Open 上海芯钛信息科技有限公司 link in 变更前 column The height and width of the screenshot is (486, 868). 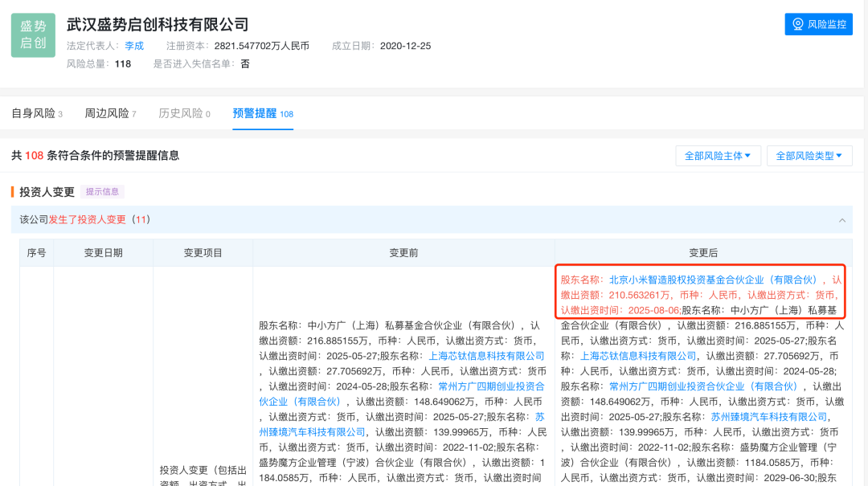pos(486,356)
